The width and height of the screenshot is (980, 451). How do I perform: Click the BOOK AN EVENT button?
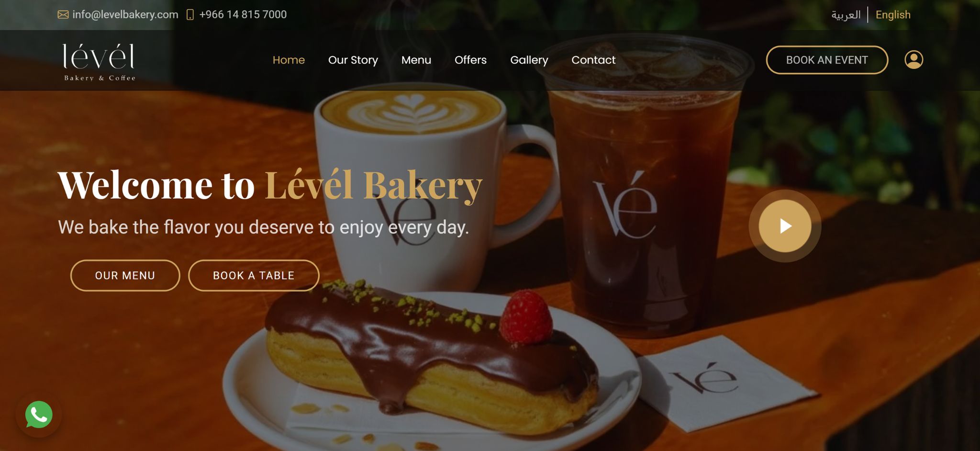tap(827, 60)
